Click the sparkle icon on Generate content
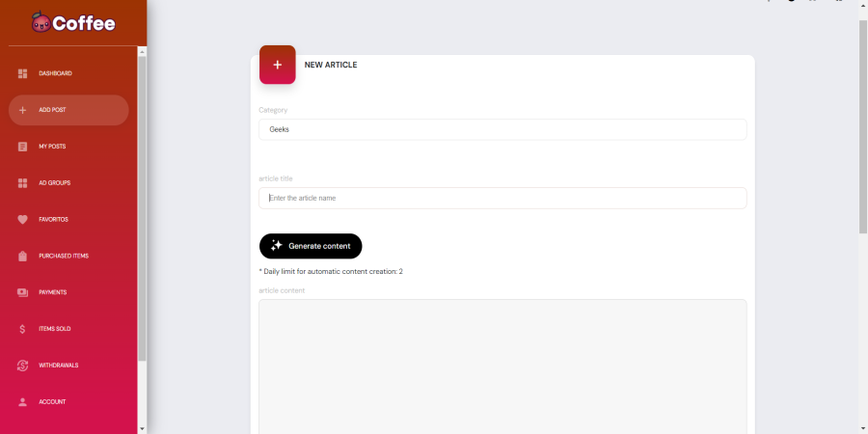The height and width of the screenshot is (434, 868). [276, 246]
